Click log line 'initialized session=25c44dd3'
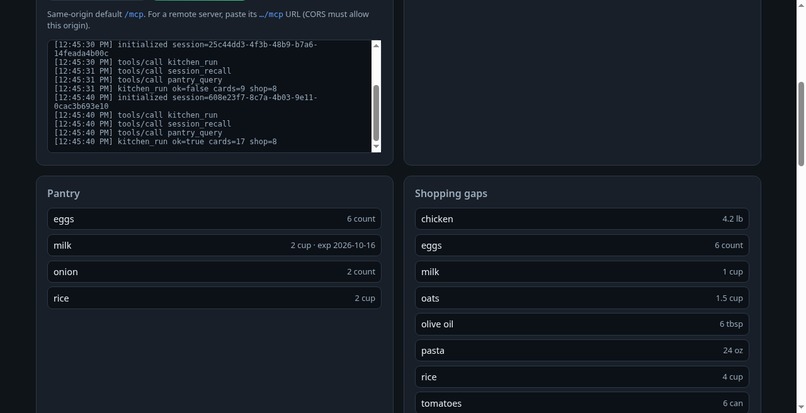The height and width of the screenshot is (413, 806). tap(185, 49)
